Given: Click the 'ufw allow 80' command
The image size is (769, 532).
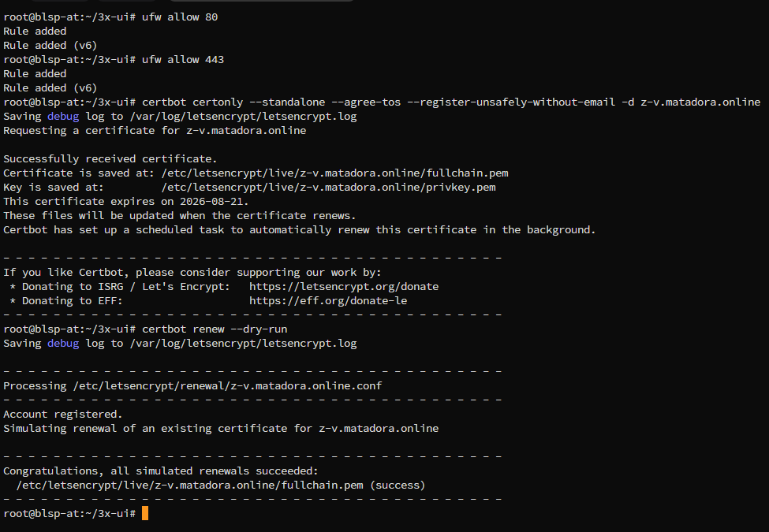Looking at the screenshot, I should [x=180, y=17].
